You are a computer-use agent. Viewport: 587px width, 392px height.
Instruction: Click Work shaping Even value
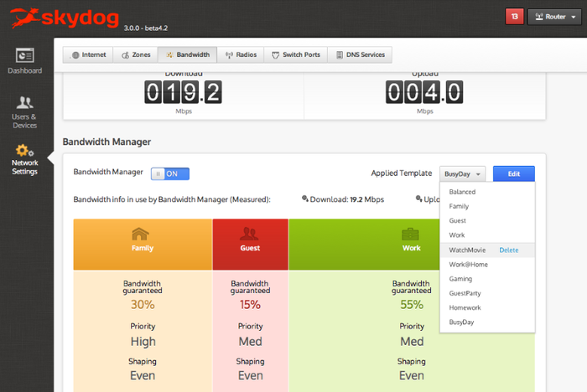[412, 375]
